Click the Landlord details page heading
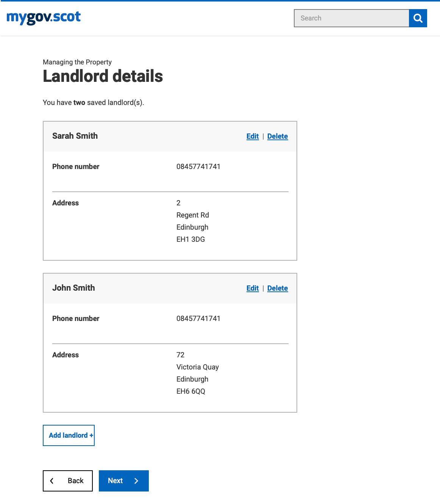The height and width of the screenshot is (504, 440). click(103, 76)
